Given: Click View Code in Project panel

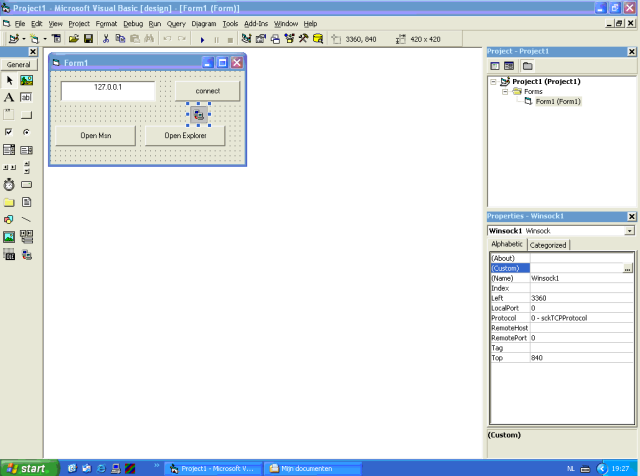Looking at the screenshot, I should (x=495, y=66).
